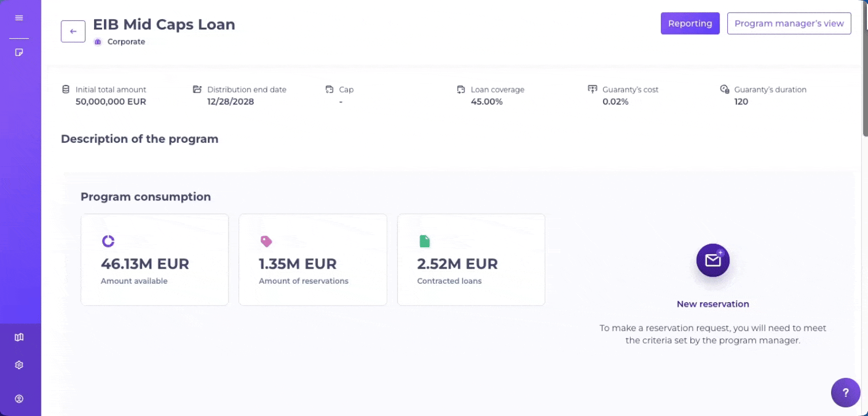Screen dimensions: 868x416
Task: Click the Amount of reservations label
Action: 304,281
